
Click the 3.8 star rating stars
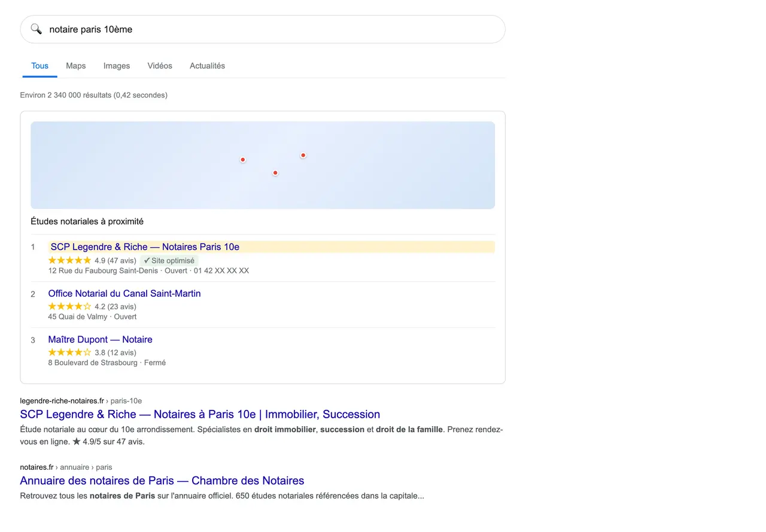coord(70,352)
